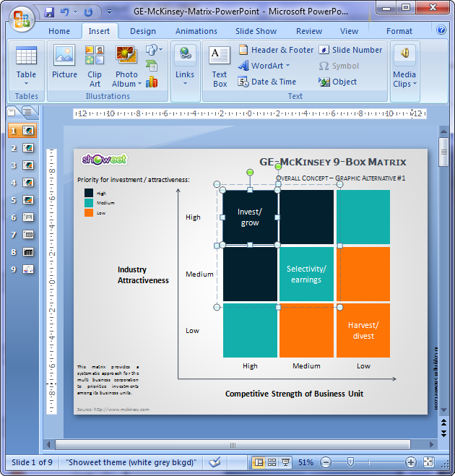Open the View tab
The width and height of the screenshot is (455, 476).
349,31
